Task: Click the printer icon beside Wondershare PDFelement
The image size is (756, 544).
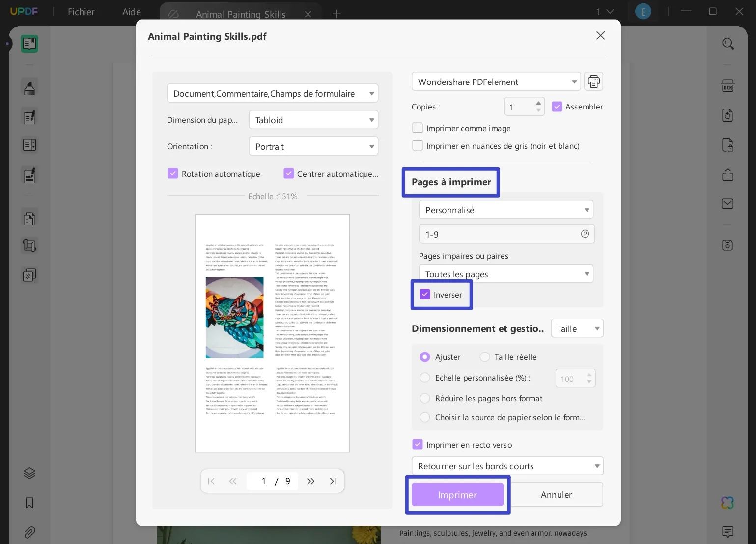Action: pyautogui.click(x=593, y=82)
